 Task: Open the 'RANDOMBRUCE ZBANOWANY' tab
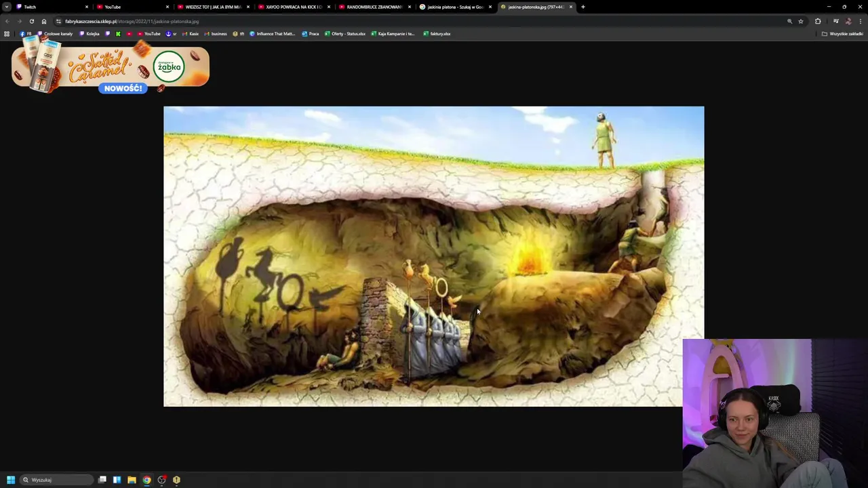click(374, 7)
